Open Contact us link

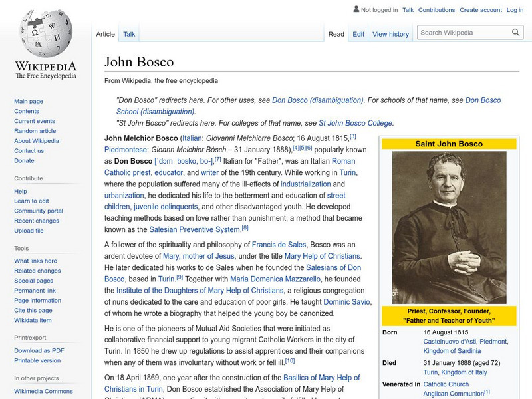click(x=29, y=150)
